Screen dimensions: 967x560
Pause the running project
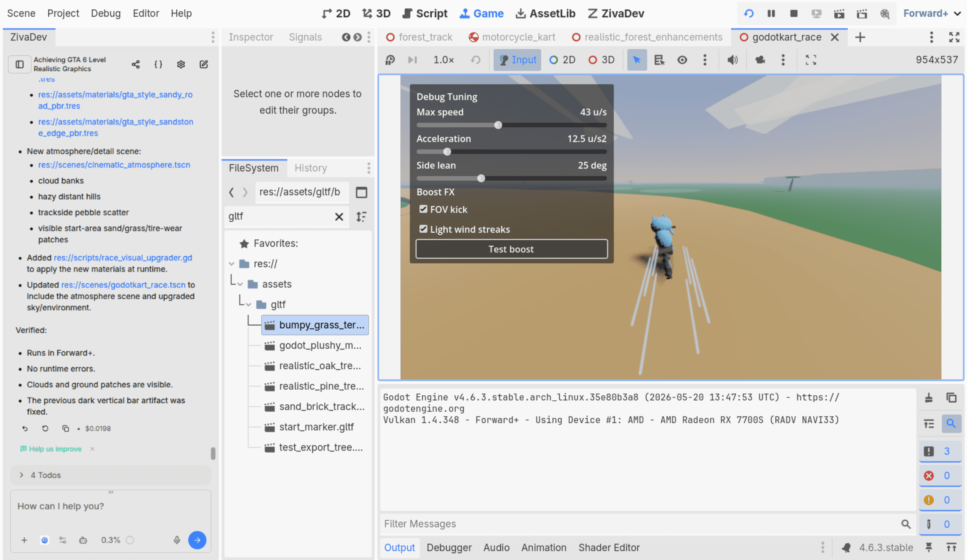click(x=771, y=14)
